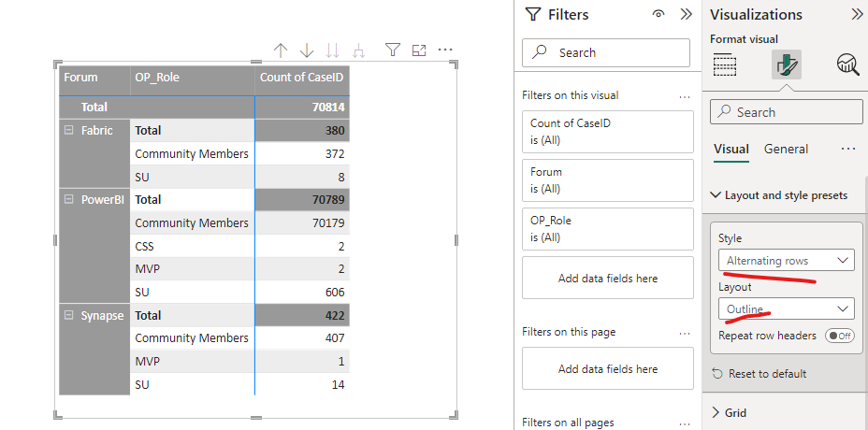
Task: Select the value 606 cell
Action: (x=335, y=293)
